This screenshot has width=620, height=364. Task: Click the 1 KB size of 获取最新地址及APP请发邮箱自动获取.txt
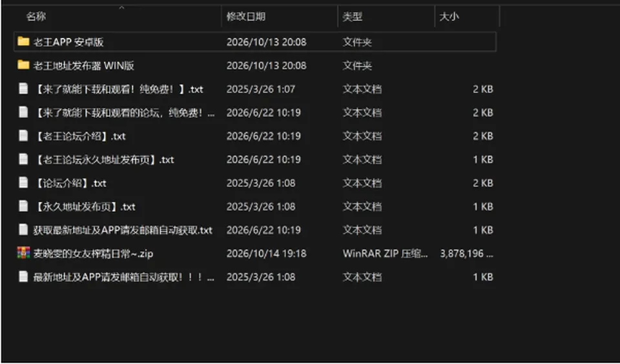[x=483, y=230]
